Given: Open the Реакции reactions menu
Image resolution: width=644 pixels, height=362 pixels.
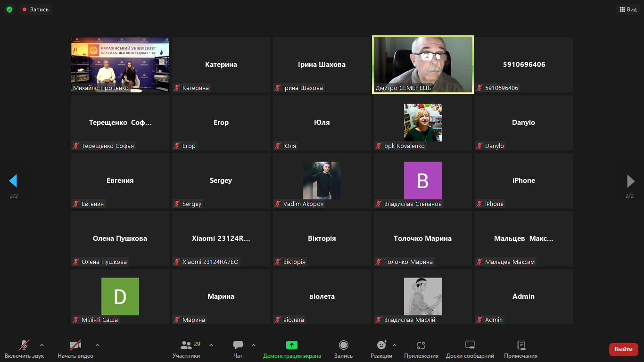Looking at the screenshot, I should point(381,349).
